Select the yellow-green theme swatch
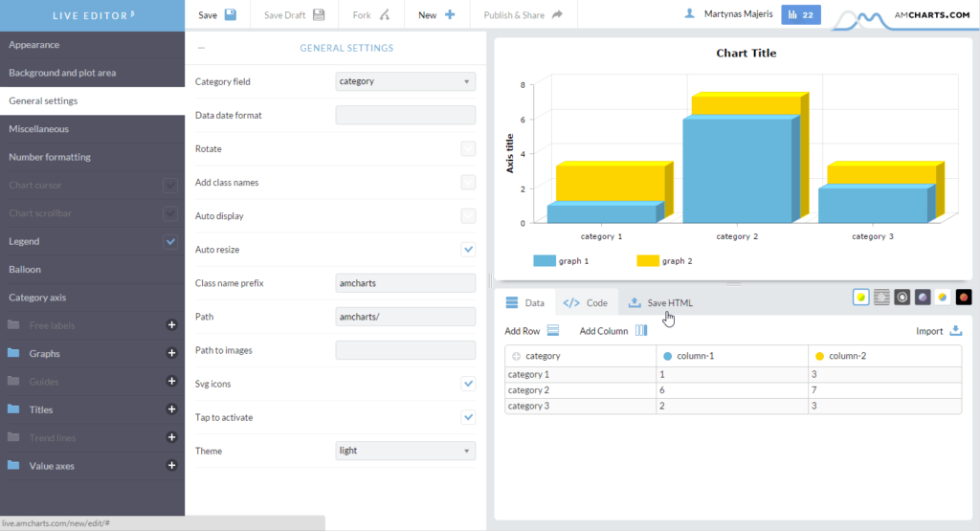 pyautogui.click(x=860, y=298)
